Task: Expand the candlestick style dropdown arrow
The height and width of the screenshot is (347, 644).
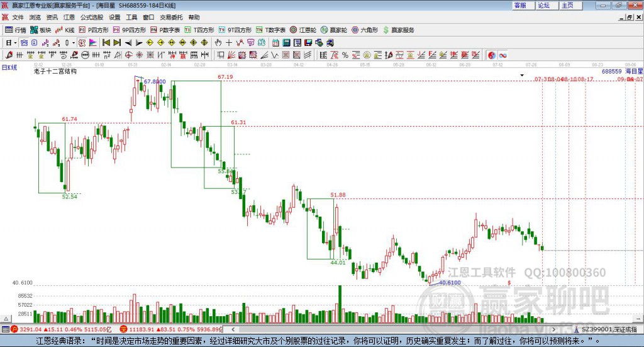Action: [x=74, y=43]
